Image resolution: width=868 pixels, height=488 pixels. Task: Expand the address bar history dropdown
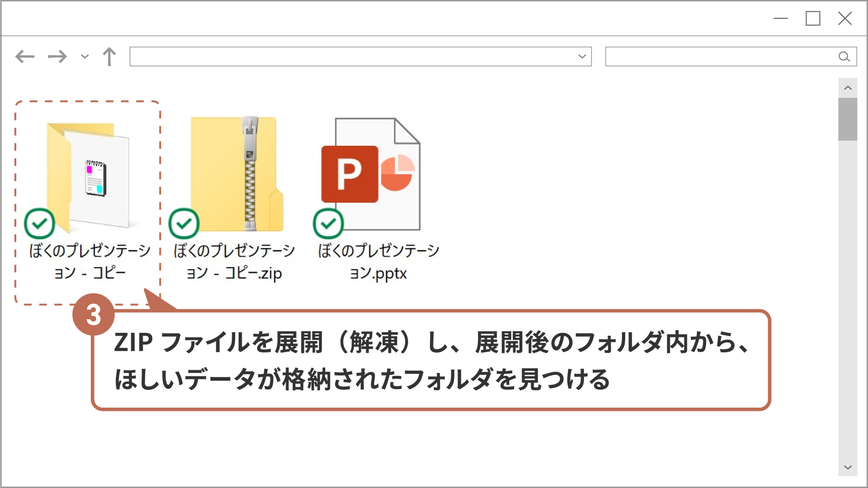point(582,57)
